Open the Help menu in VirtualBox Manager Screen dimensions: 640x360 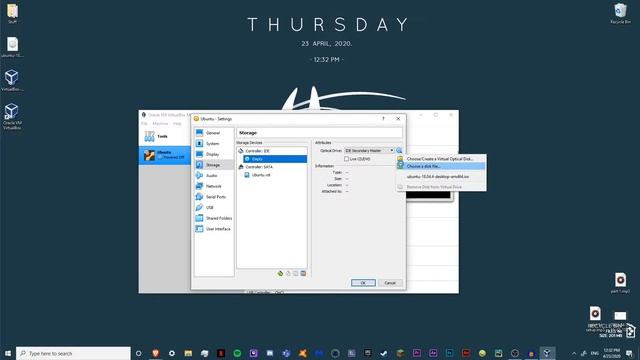(177, 124)
